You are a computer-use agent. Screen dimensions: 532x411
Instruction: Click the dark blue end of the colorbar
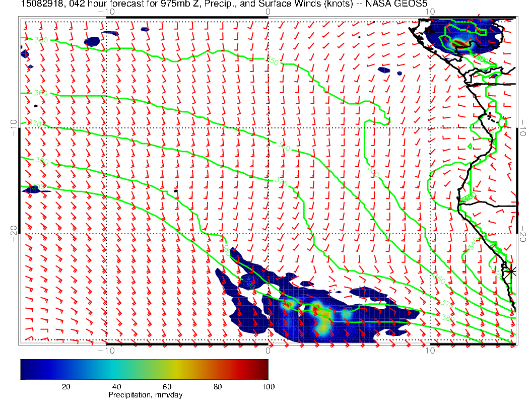[x=24, y=369]
